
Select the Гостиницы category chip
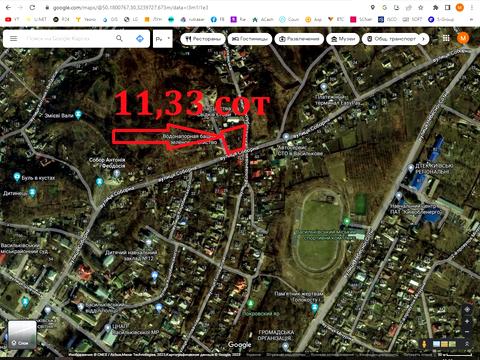point(250,39)
